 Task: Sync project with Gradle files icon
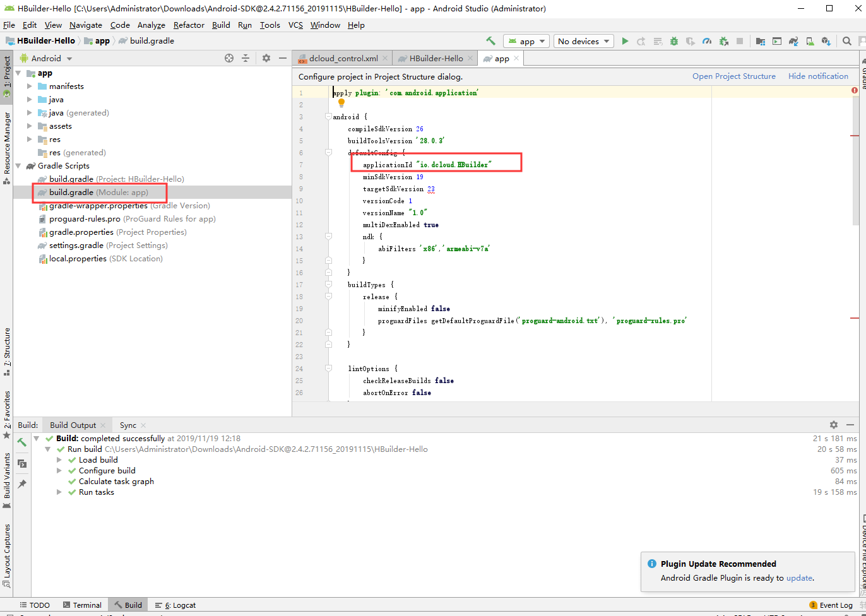(793, 41)
